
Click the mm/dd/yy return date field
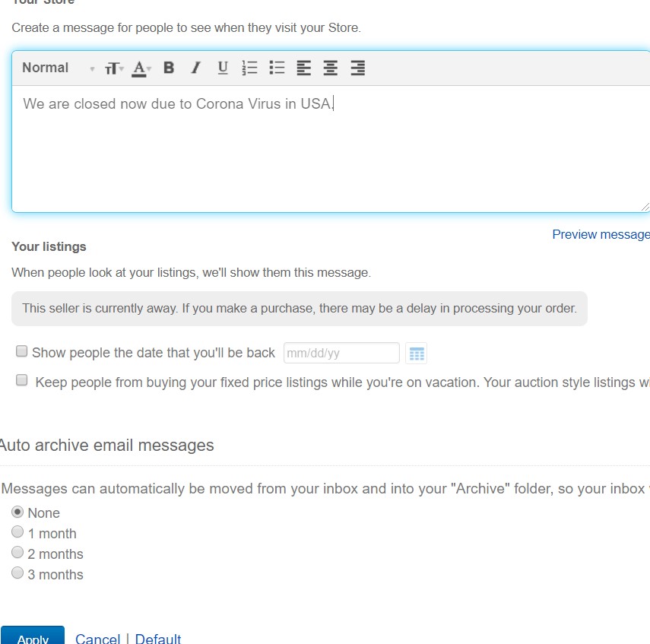click(341, 353)
